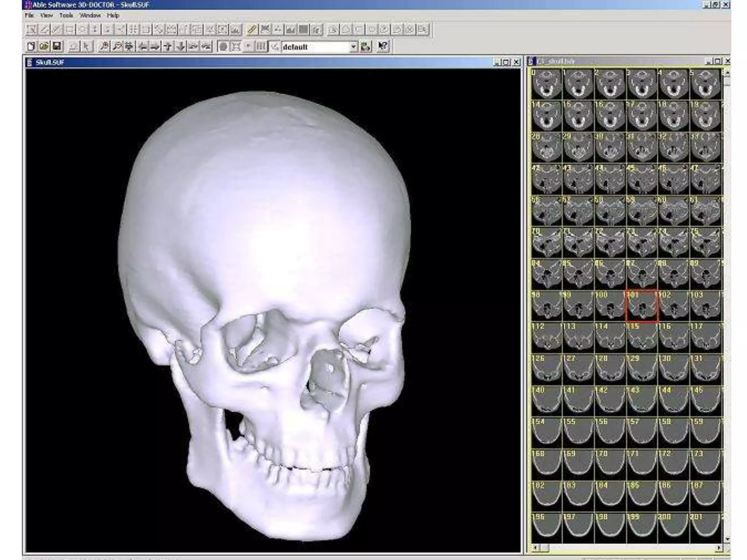The height and width of the screenshot is (560, 747).
Task: Click the move left arrow icon
Action: (x=143, y=46)
